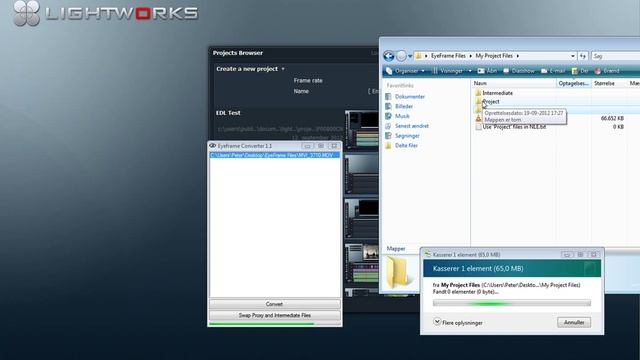
Task: Start Diasshow from the Explorer toolbar
Action: (x=519, y=71)
